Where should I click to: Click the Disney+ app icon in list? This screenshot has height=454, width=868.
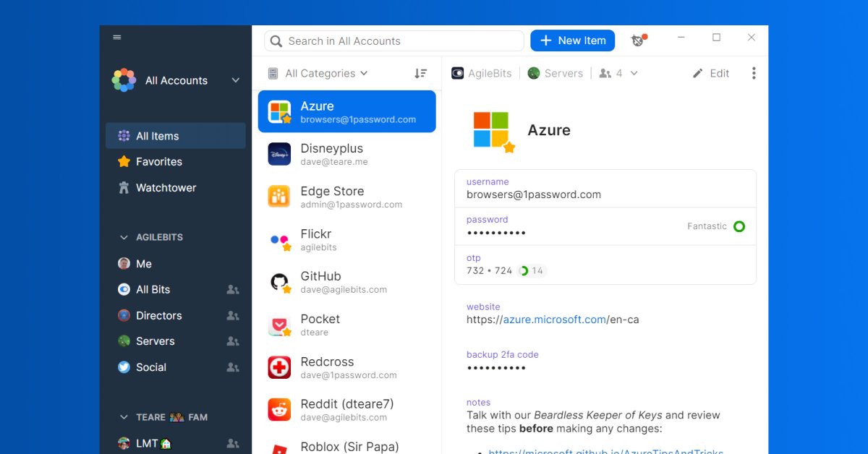click(x=279, y=154)
